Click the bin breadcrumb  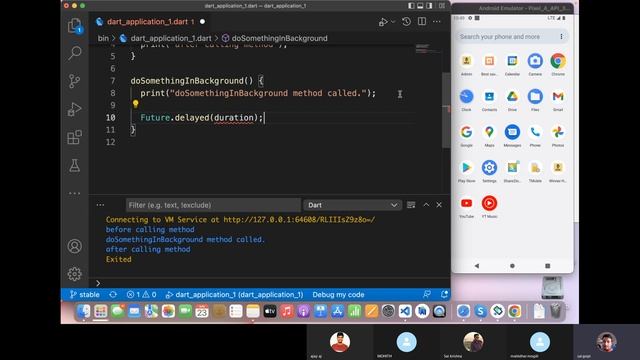point(103,38)
